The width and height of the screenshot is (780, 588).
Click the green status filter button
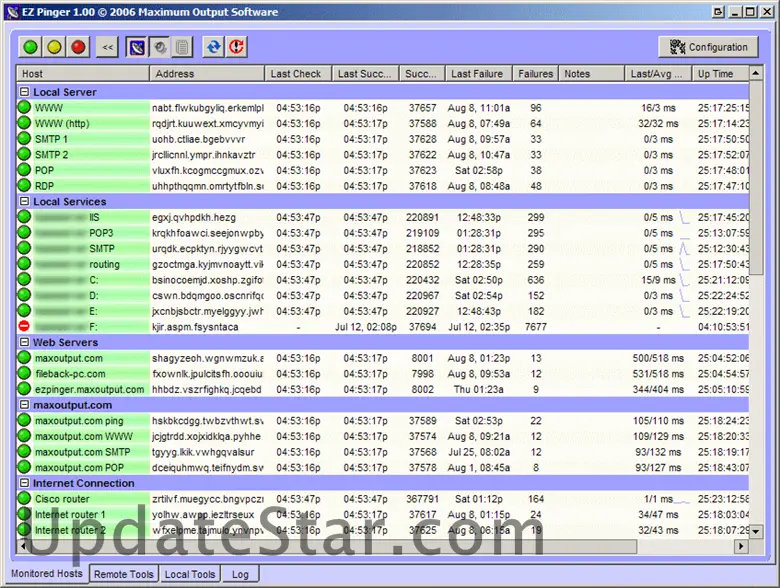30,47
